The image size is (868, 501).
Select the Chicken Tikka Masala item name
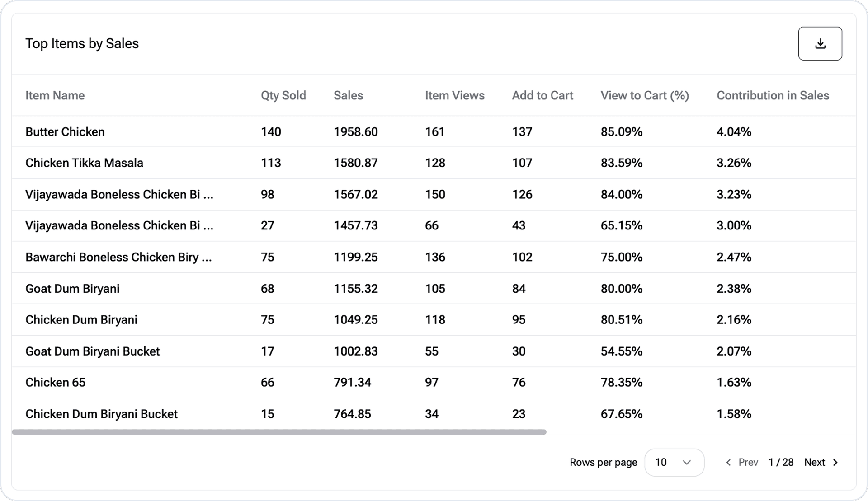(84, 163)
